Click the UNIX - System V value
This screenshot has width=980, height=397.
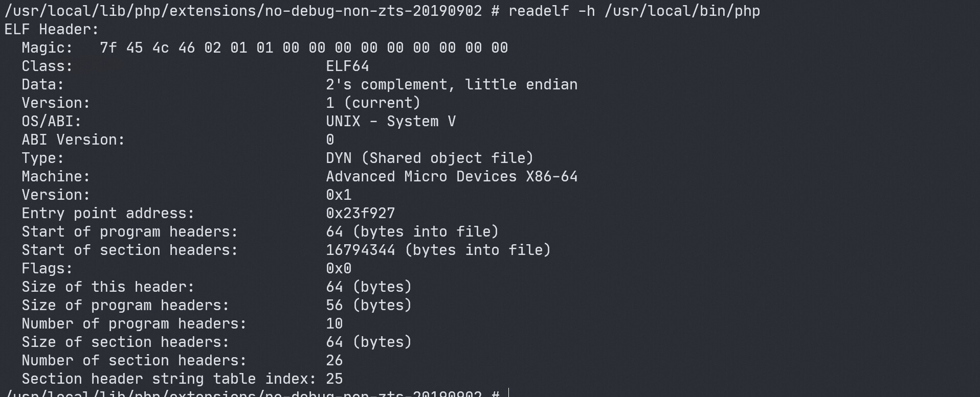[391, 121]
